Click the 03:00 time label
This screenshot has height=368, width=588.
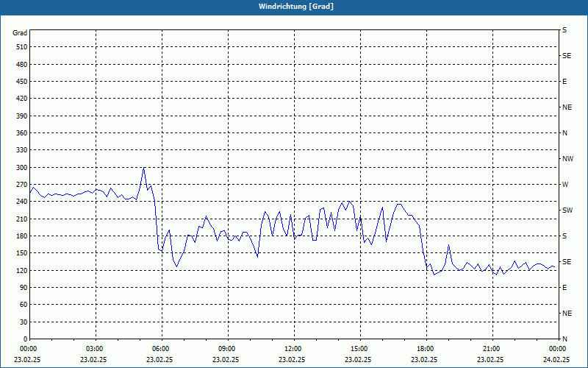coord(94,349)
